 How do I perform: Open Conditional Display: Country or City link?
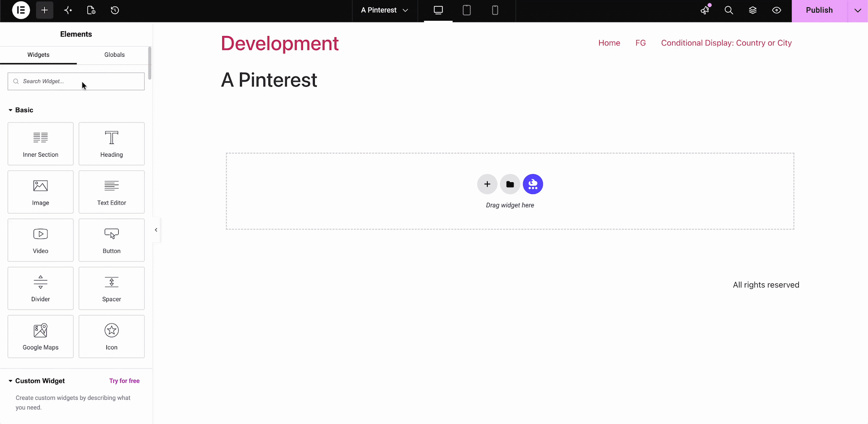click(x=726, y=43)
